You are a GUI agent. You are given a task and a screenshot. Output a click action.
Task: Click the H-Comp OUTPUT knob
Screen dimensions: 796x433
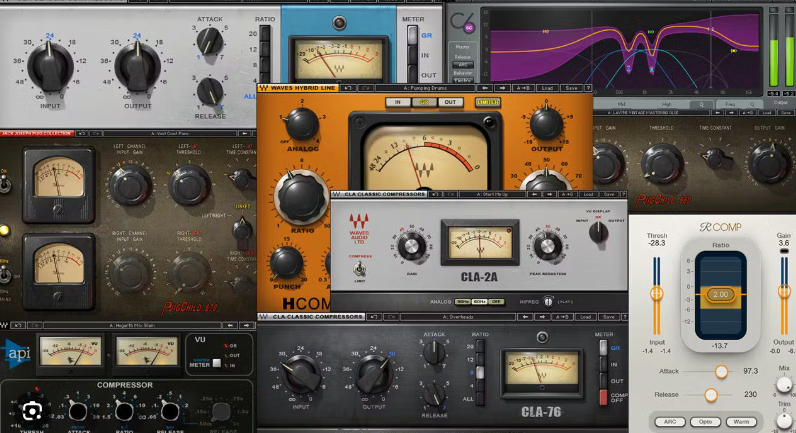pos(546,124)
